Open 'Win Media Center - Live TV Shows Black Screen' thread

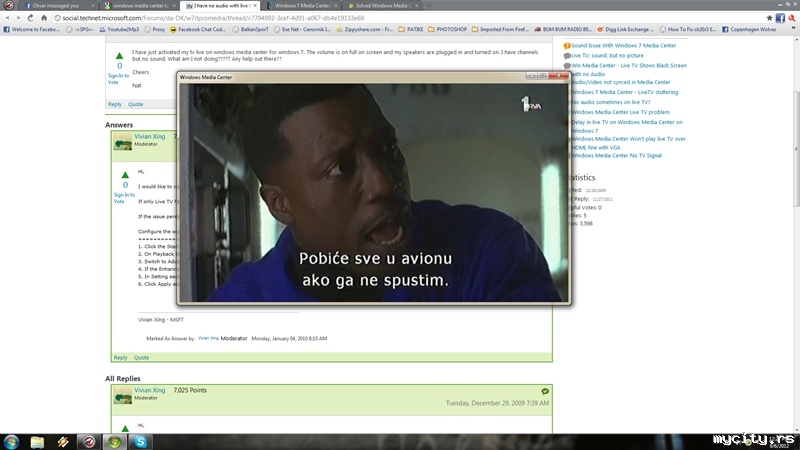point(629,70)
